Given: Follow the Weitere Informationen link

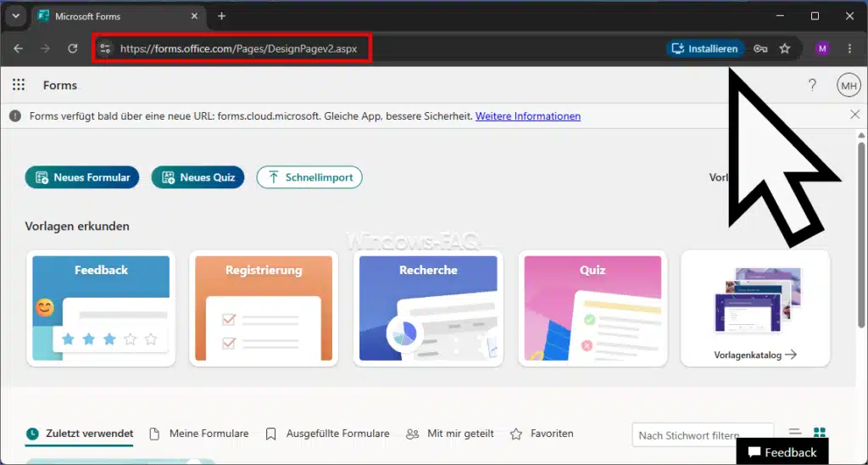Looking at the screenshot, I should point(528,116).
